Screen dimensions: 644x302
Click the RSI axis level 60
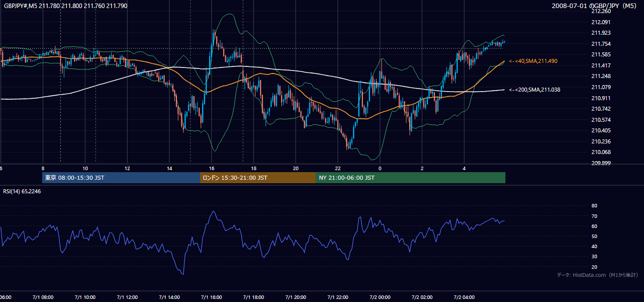594,226
